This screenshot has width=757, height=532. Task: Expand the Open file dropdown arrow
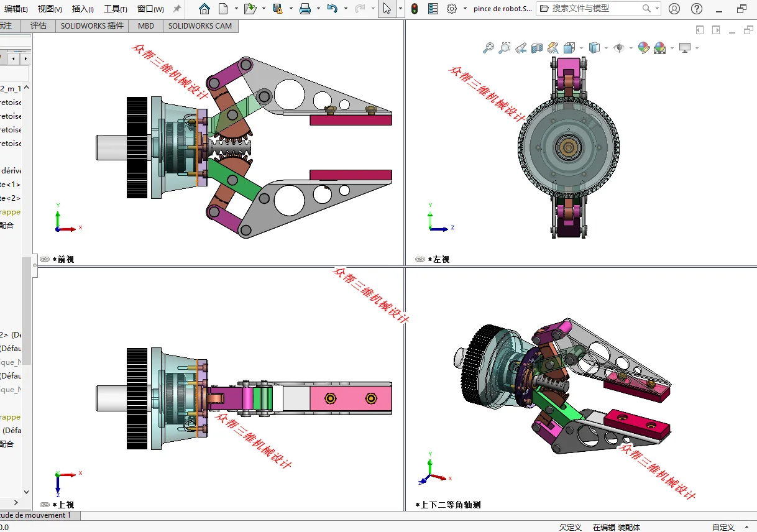264,9
